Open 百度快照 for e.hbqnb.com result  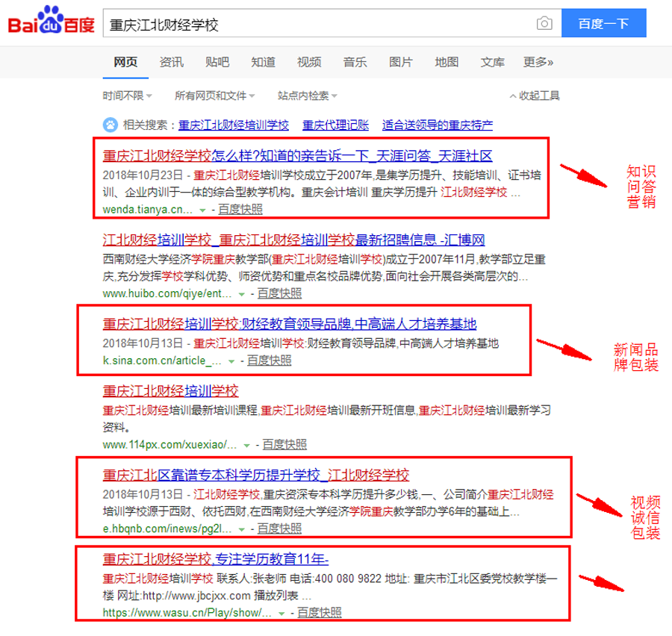click(x=279, y=529)
